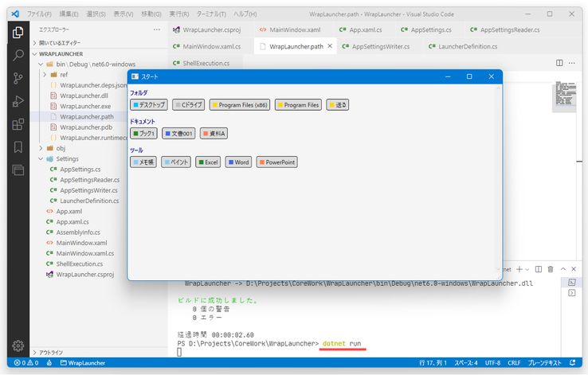Open editor more actions ellipsis

click(571, 63)
